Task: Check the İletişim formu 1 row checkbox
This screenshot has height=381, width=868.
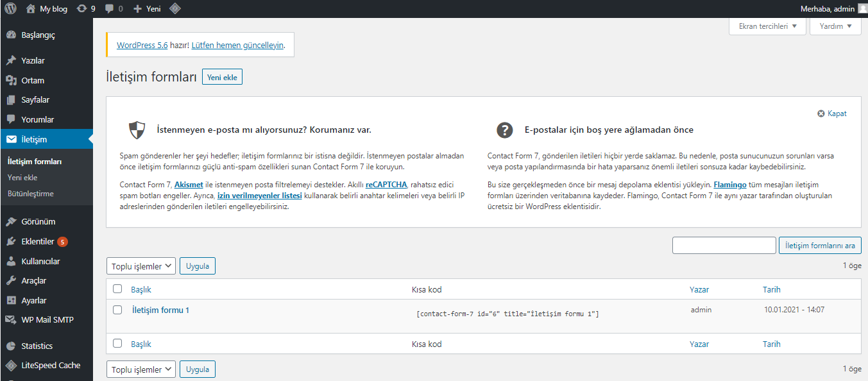Action: (117, 310)
